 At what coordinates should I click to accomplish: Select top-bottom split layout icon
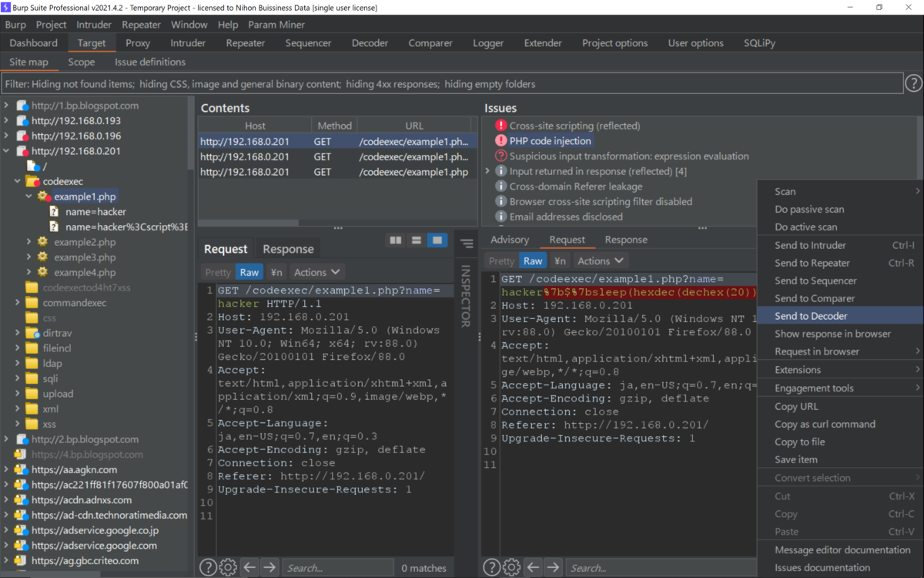417,240
